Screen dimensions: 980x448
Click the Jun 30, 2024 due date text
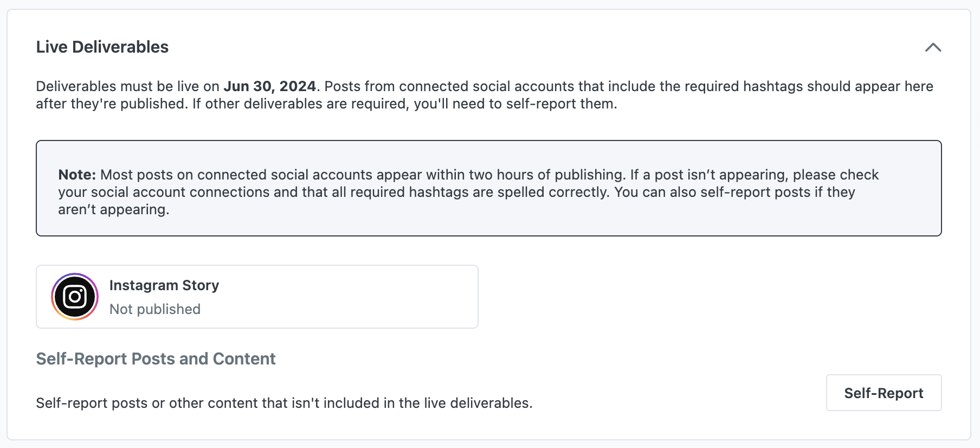point(269,86)
